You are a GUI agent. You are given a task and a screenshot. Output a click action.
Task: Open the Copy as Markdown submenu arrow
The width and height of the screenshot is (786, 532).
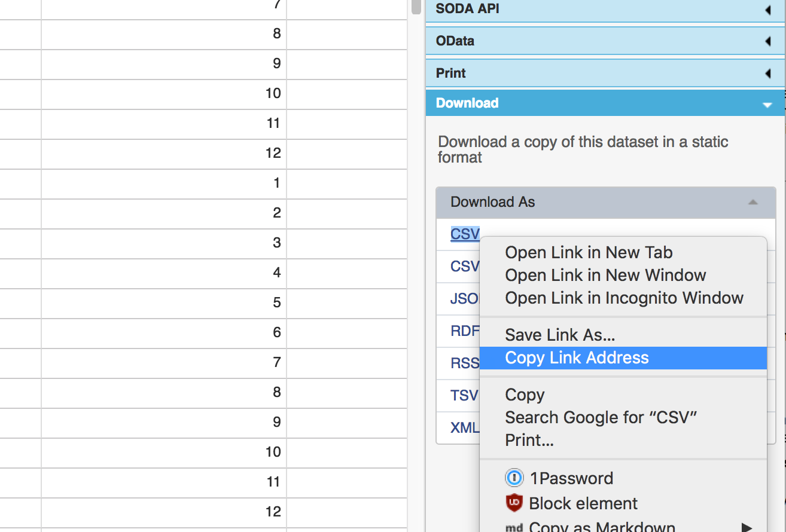tap(747, 527)
